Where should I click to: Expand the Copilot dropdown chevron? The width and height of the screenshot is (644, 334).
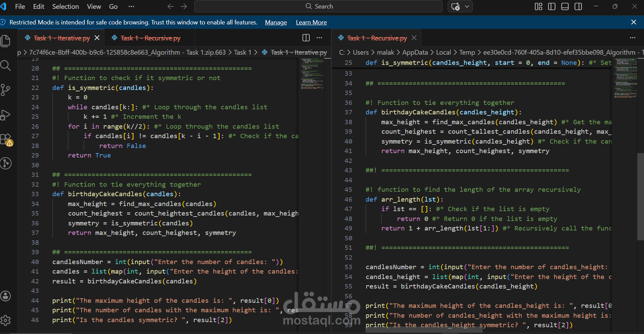[x=467, y=6]
